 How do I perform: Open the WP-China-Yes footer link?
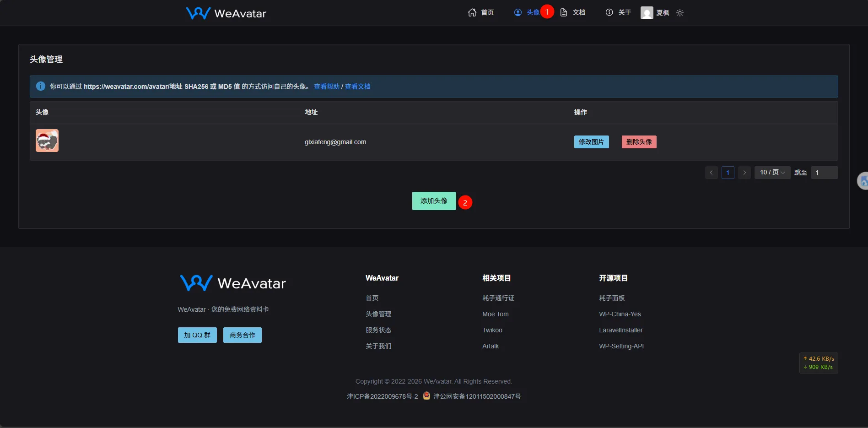coord(620,314)
